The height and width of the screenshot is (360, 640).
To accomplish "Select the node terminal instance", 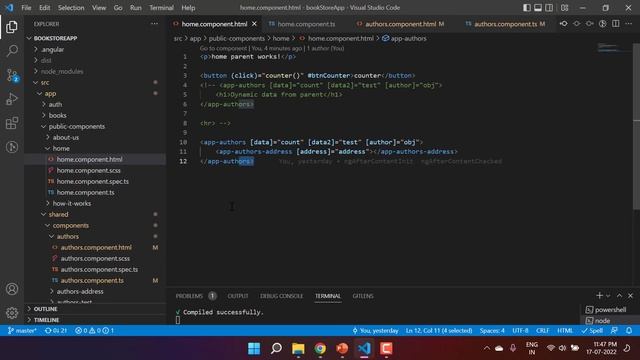I will [x=598, y=320].
